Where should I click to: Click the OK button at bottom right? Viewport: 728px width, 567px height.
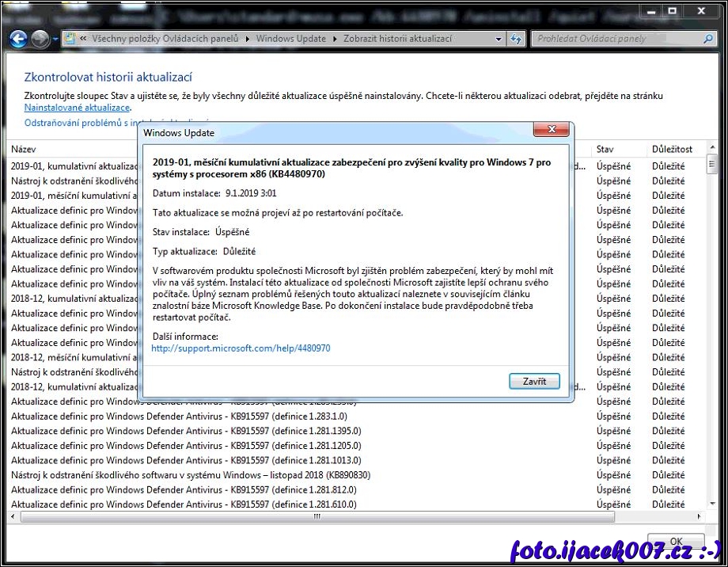(676, 542)
